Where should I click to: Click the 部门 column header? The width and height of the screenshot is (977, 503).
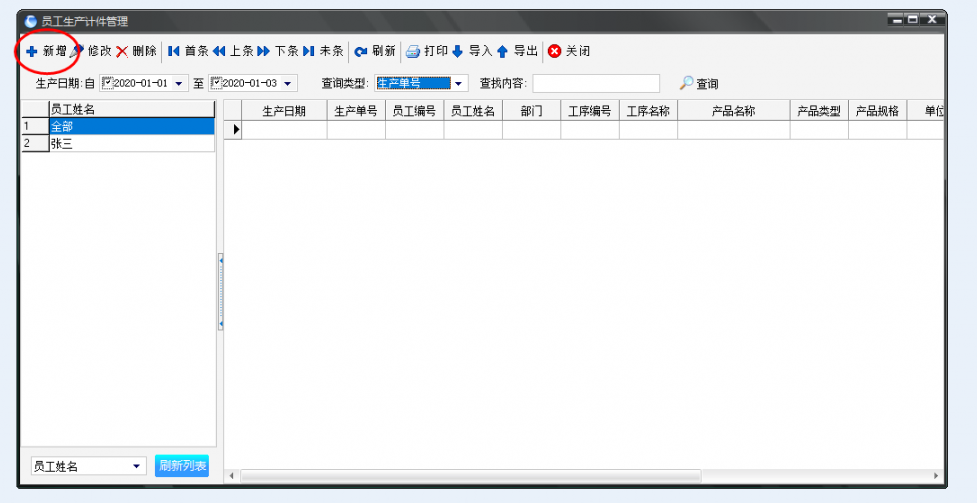pos(531,111)
